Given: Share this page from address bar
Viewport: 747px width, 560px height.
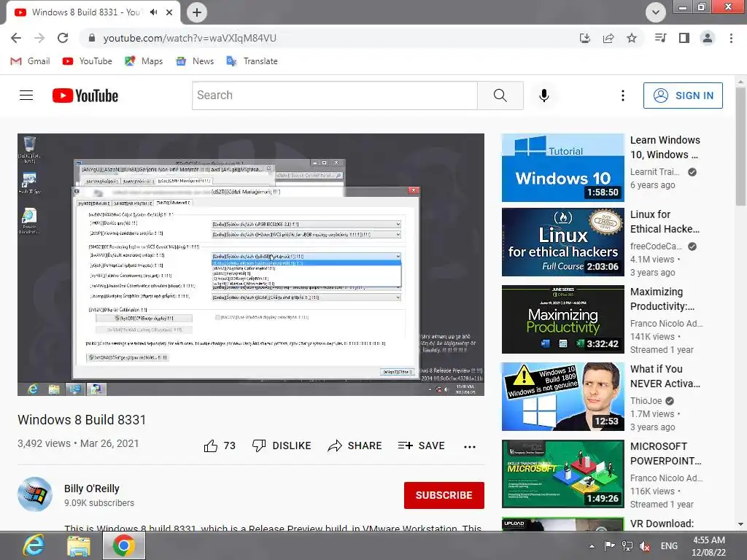Looking at the screenshot, I should click(608, 38).
